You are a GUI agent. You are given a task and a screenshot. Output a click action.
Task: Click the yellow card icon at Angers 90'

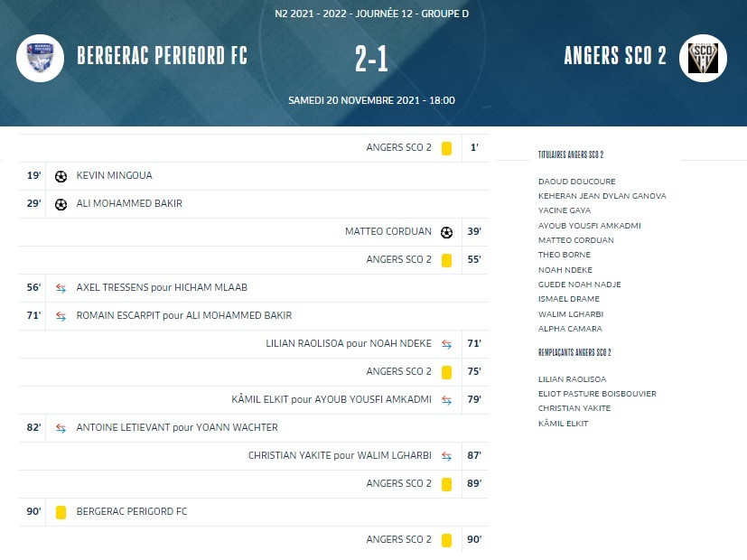tap(446, 540)
